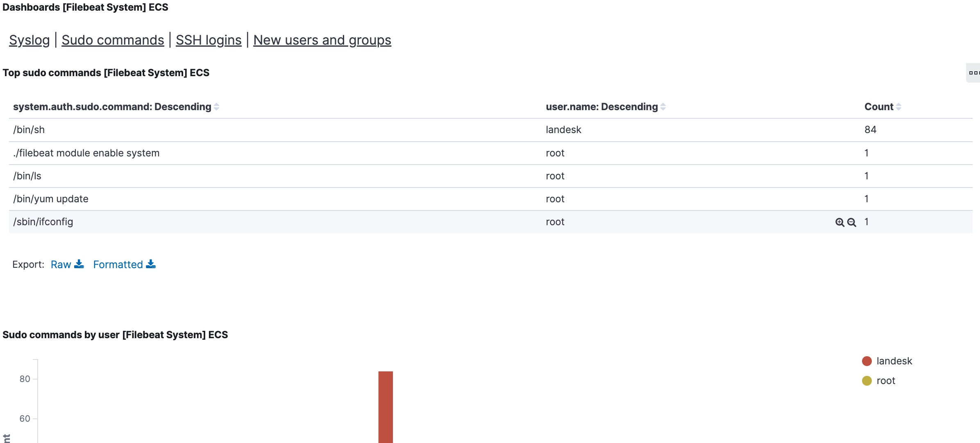Sort by Count column arrow

click(x=898, y=107)
